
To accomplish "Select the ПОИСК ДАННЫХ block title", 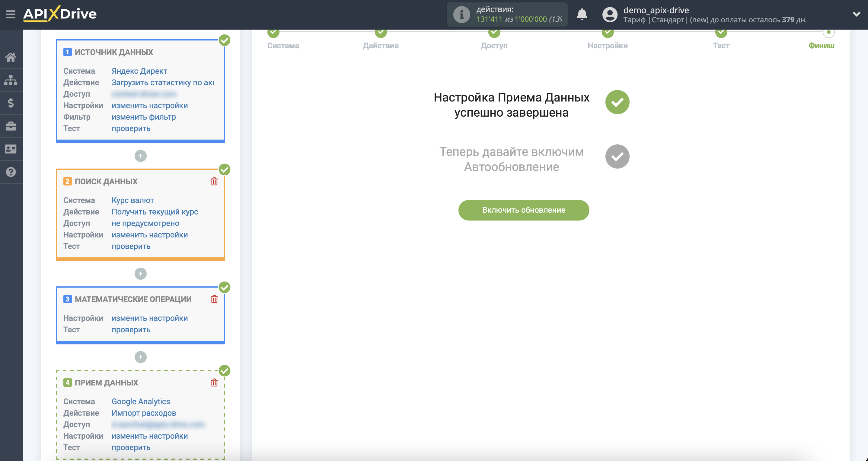I will (x=106, y=182).
